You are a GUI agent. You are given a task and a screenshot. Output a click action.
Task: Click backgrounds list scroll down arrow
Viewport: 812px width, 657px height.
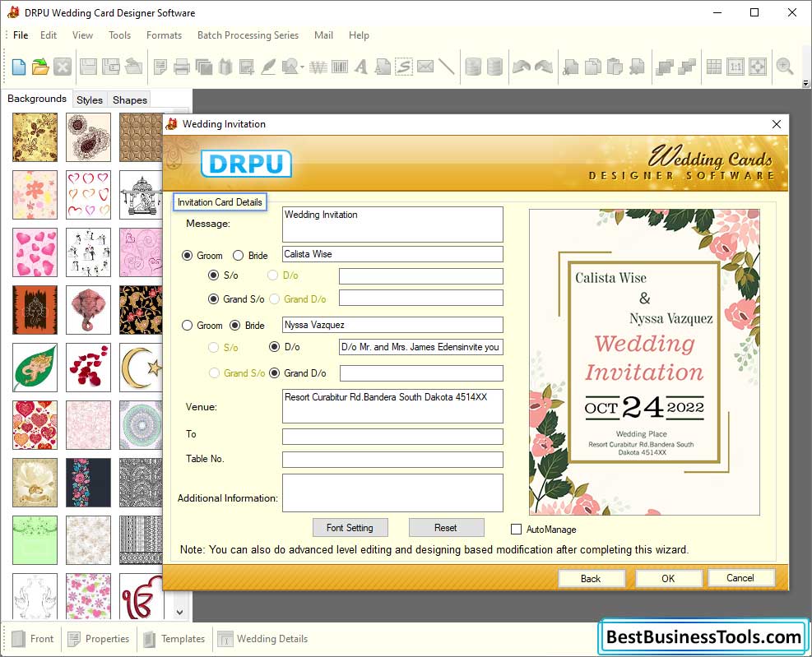179,612
